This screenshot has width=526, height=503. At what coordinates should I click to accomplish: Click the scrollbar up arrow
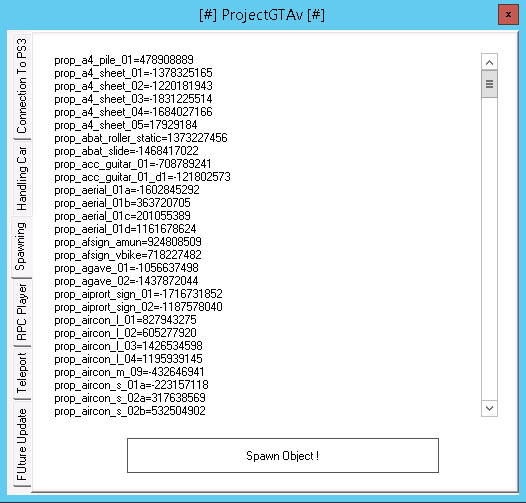tap(489, 62)
